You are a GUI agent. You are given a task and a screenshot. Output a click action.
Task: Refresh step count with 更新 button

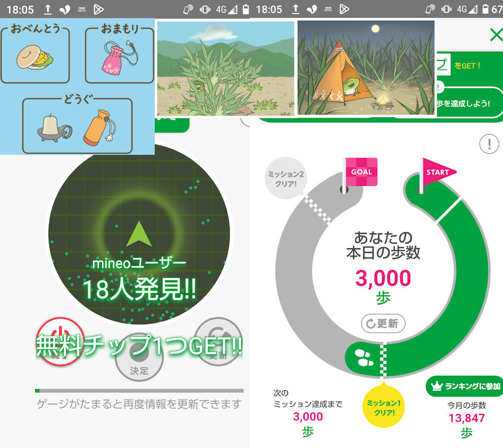(x=383, y=324)
